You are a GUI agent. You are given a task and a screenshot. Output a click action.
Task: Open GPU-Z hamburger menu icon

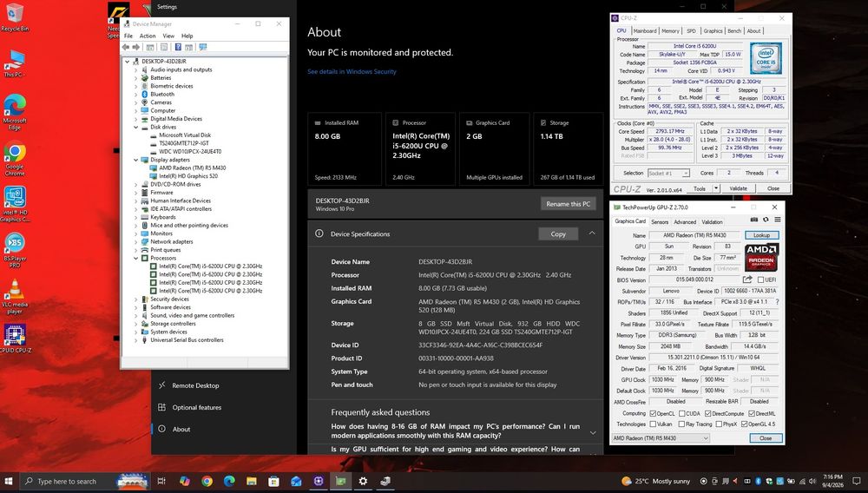point(777,220)
